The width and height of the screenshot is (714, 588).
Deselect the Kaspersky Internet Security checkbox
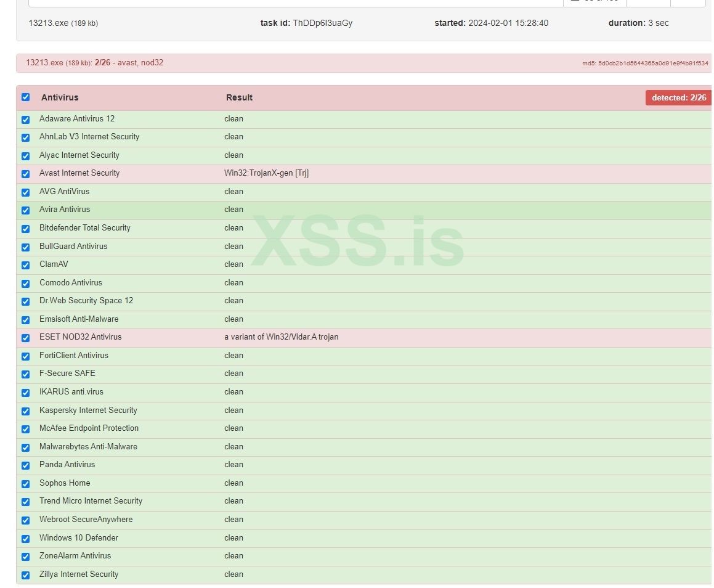click(x=25, y=411)
